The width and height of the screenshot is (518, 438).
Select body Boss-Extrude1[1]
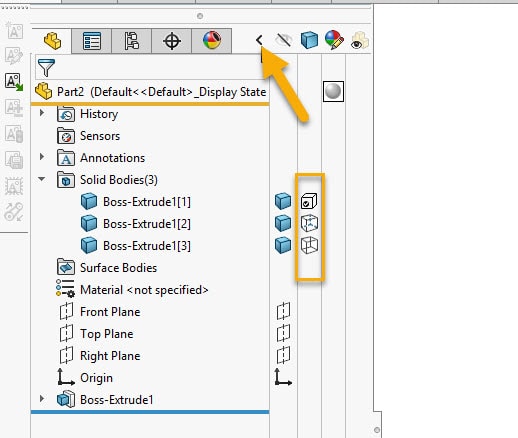click(x=147, y=202)
